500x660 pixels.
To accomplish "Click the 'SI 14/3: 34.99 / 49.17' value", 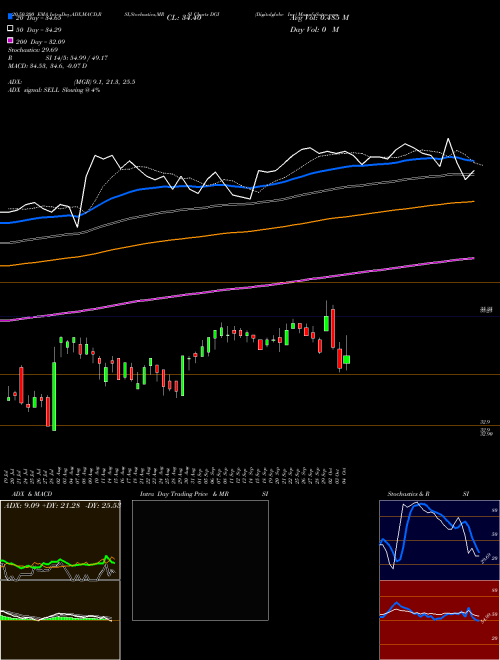I will pos(77,58).
